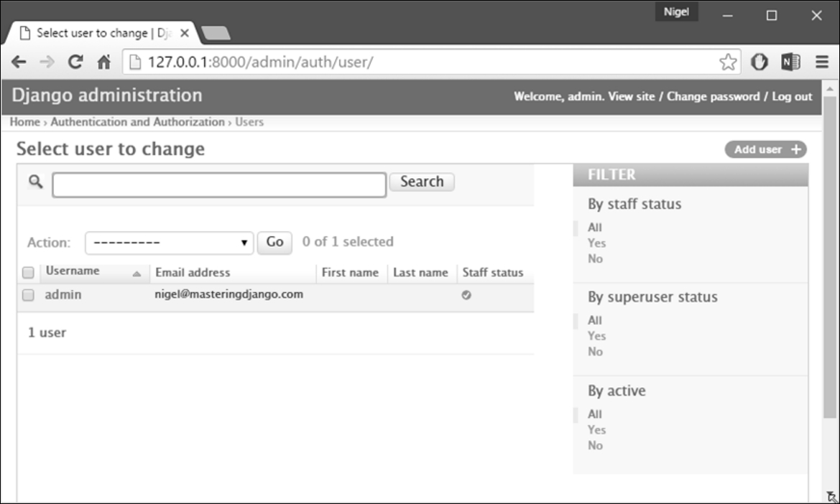Open the admin user link
Screen dimensions: 840x504
63,295
